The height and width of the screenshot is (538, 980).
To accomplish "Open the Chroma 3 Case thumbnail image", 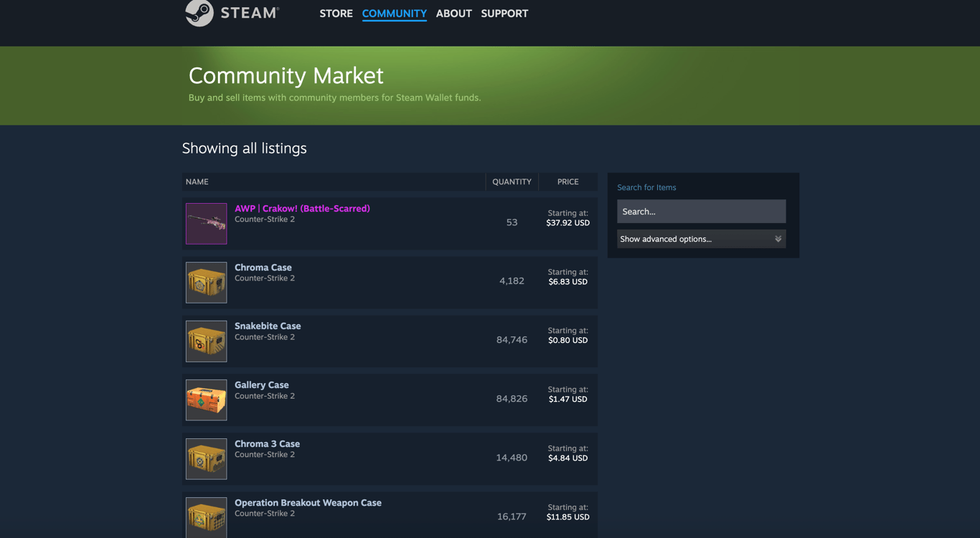I will pos(207,459).
